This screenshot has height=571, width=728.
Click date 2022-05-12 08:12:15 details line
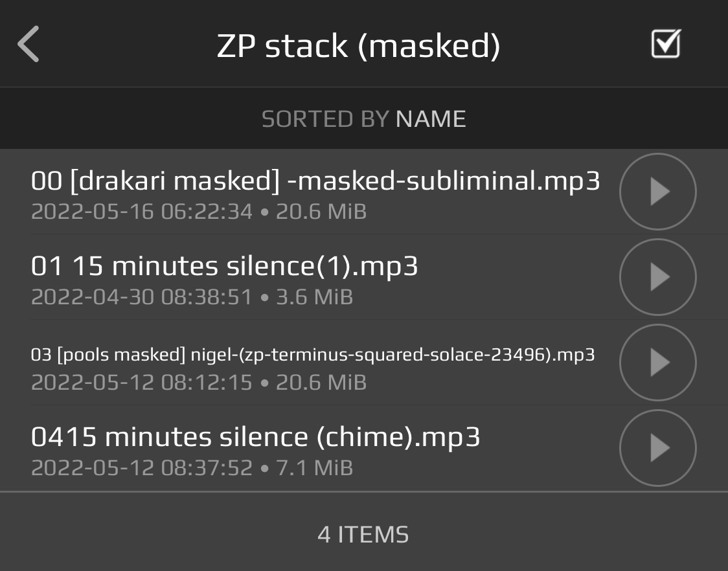point(199,383)
